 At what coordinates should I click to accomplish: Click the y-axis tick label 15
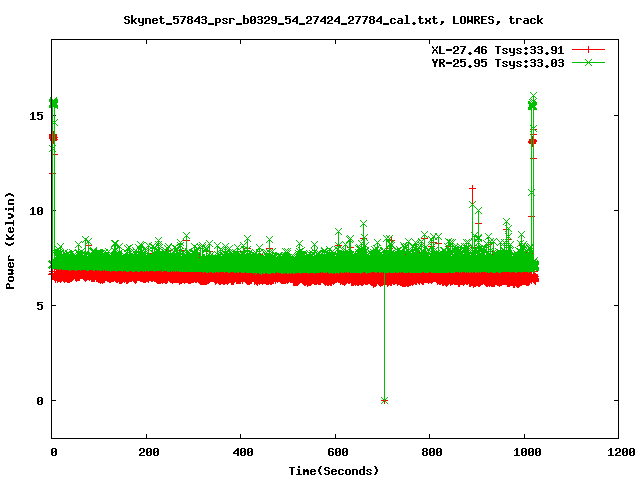[36, 116]
